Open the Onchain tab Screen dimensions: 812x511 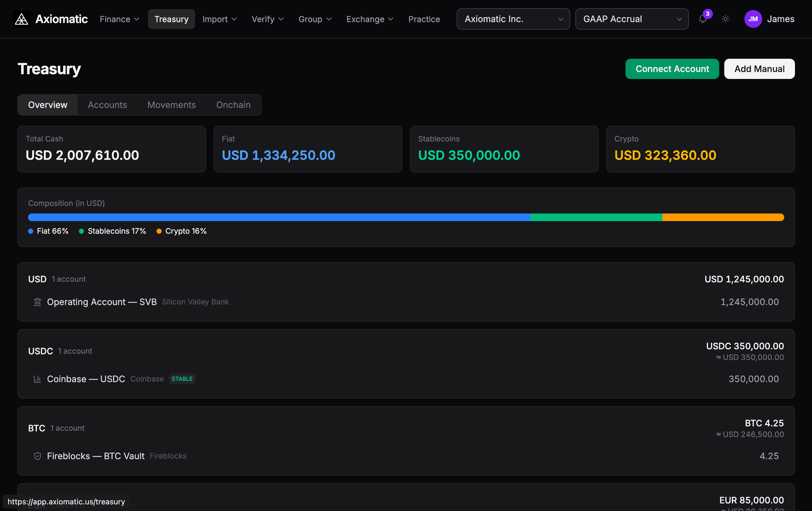tap(233, 105)
